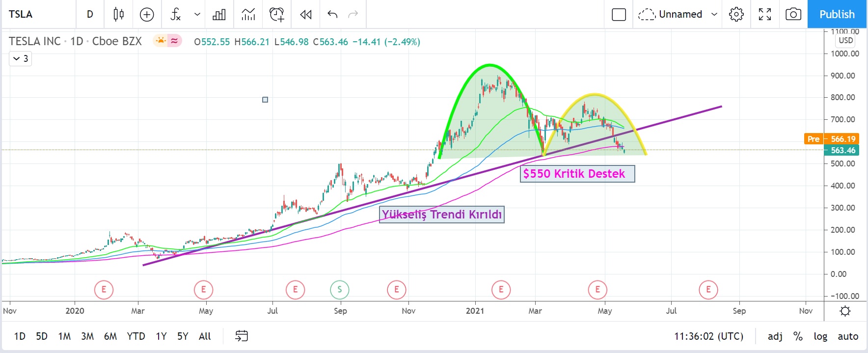Image resolution: width=868 pixels, height=353 pixels.
Task: Open the timezone menu at 11:36:02 (UTC)
Action: [x=709, y=336]
